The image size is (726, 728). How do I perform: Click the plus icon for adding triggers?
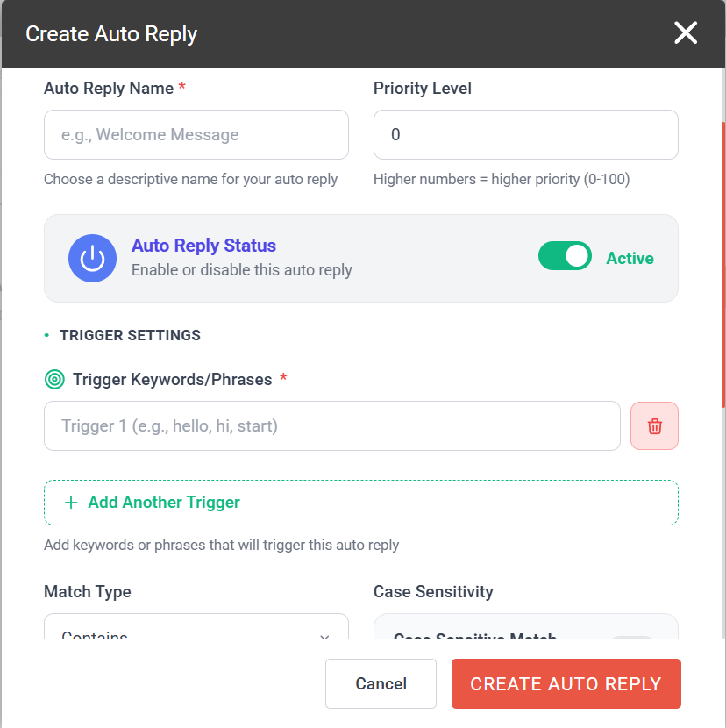tap(71, 503)
